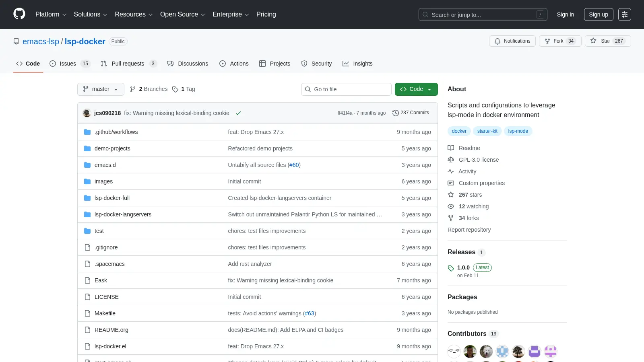Click the scale icon beside GPL-3.0 license
The image size is (644, 362).
click(451, 160)
